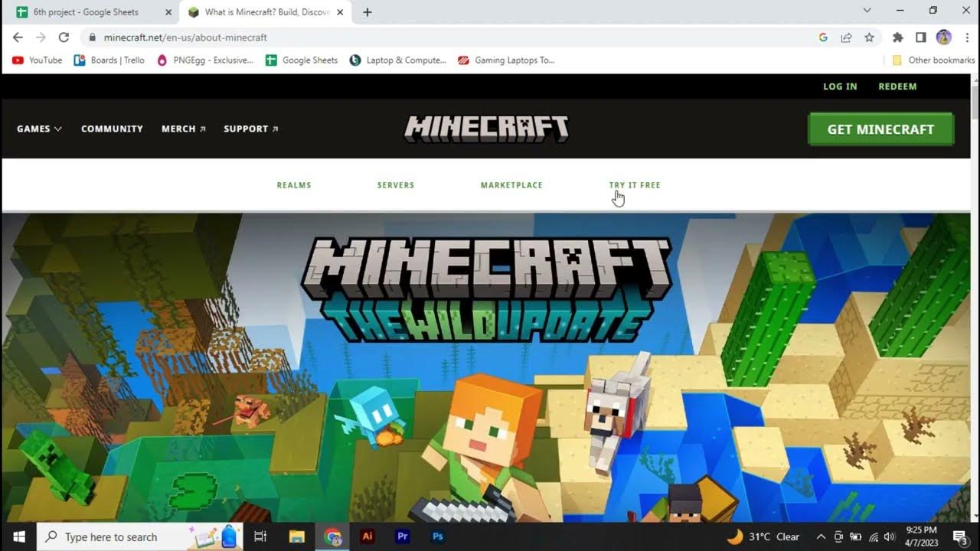Screen dimensions: 980x551
Task: Open the Gaming Laptops To... bookmark
Action: pos(506,60)
